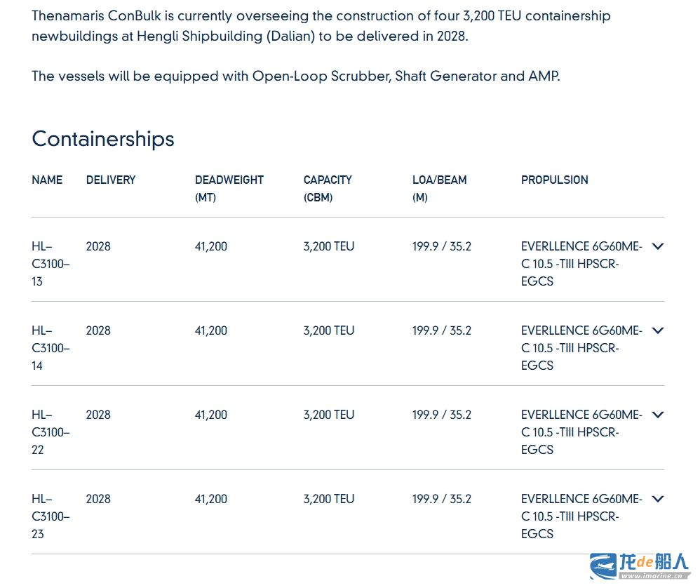This screenshot has width=700, height=588.
Task: Expand the HL-C3100-14 row chevron
Action: tap(658, 330)
